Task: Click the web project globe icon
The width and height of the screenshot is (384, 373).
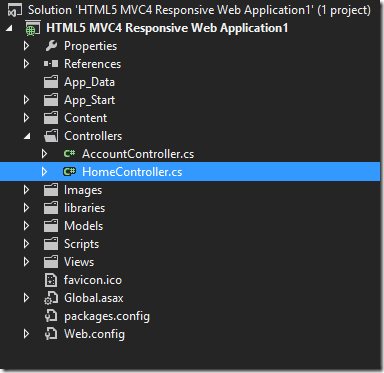Action: coord(32,28)
